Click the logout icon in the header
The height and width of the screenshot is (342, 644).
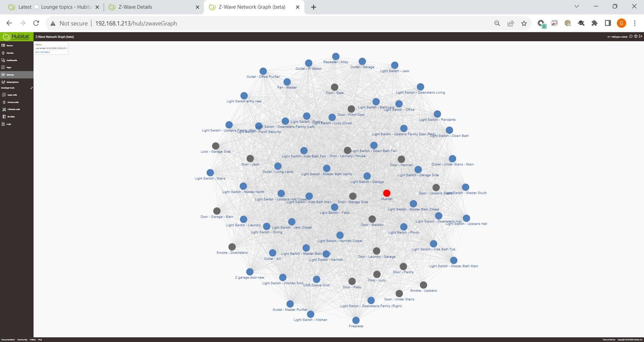point(640,37)
